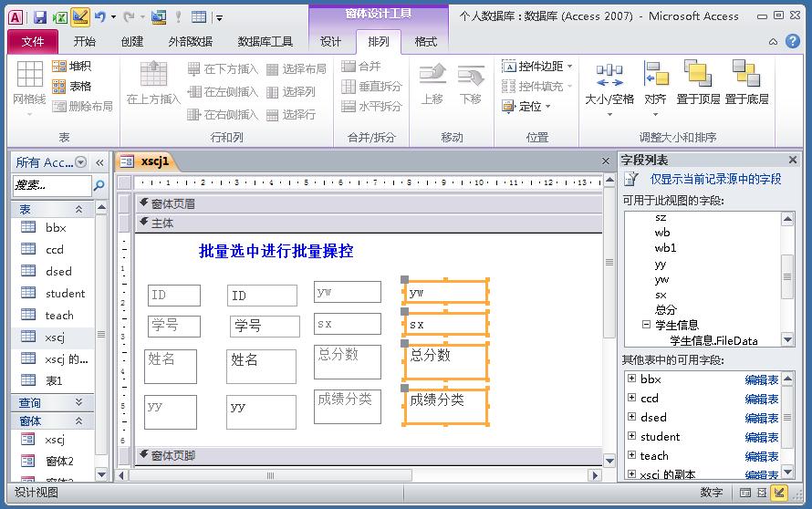
Task: Click the 仅显示当前记录源中的字段 link
Action: [715, 180]
